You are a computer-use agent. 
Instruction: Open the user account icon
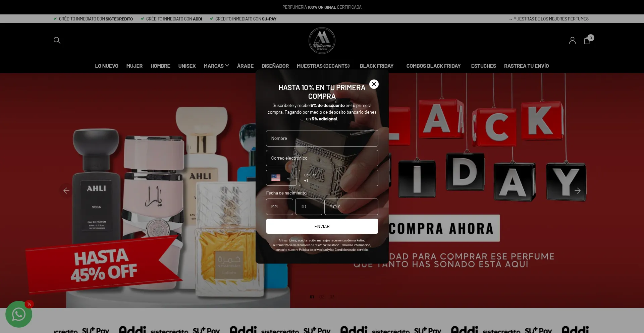[572, 41]
